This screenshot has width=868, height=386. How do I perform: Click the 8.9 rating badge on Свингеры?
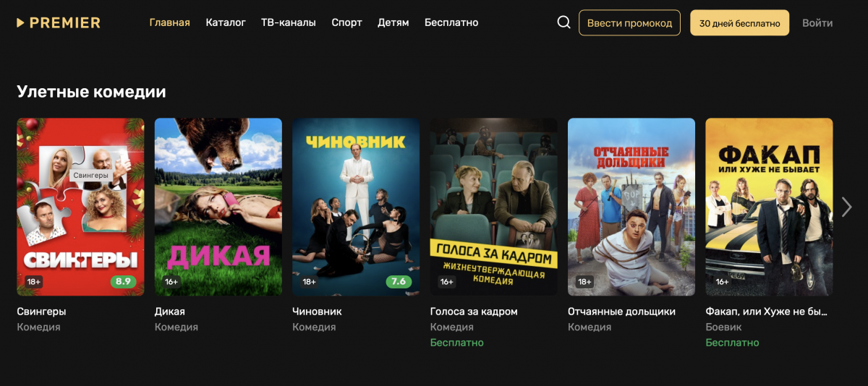click(x=124, y=281)
